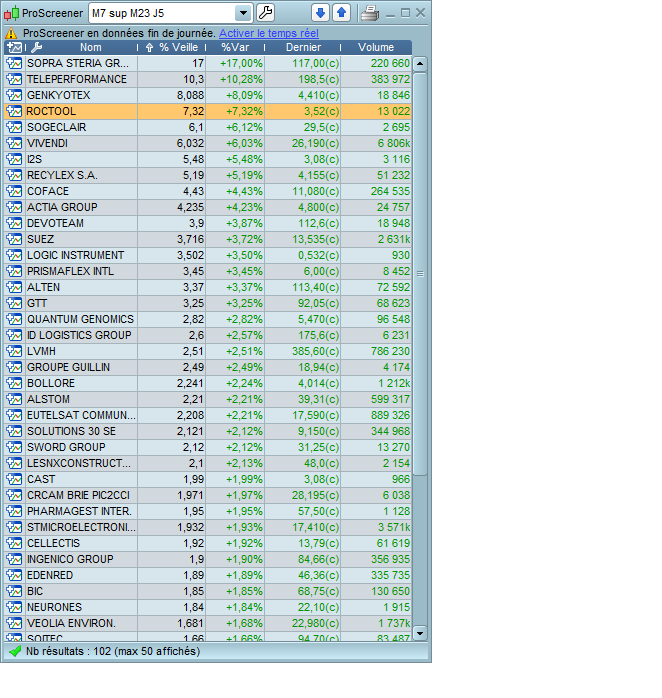Click the vertical scrollbar thumb

coord(420,274)
